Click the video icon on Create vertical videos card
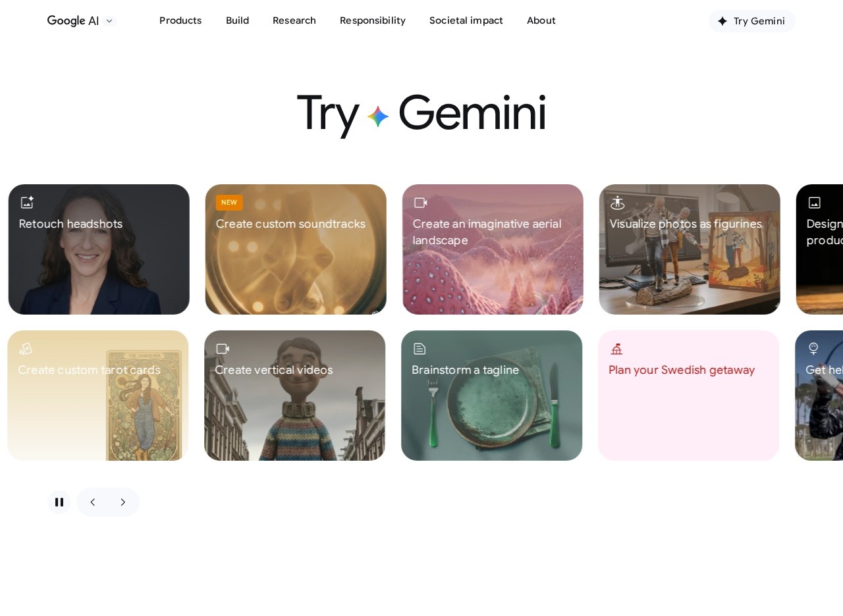This screenshot has height=616, width=843. coord(223,349)
